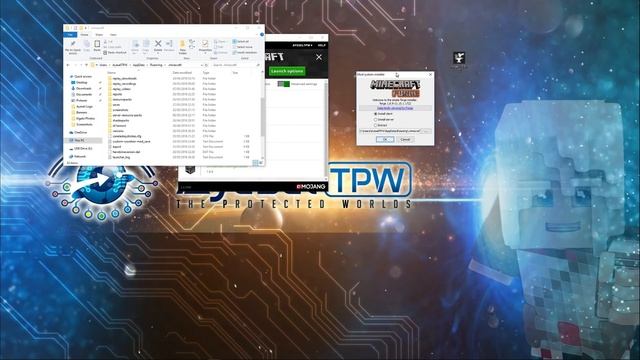Click the Copy to icon in ribbon
The height and width of the screenshot is (360, 640).
pyautogui.click(x=146, y=47)
